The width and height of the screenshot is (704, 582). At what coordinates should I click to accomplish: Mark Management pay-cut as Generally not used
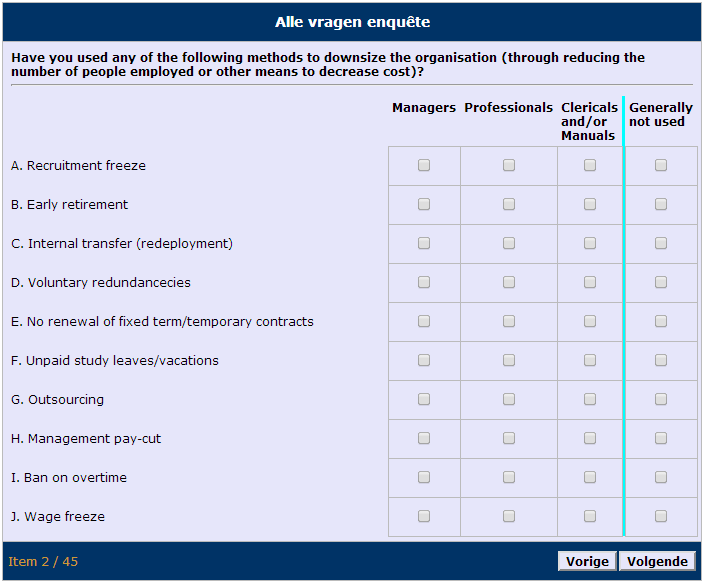pos(661,439)
